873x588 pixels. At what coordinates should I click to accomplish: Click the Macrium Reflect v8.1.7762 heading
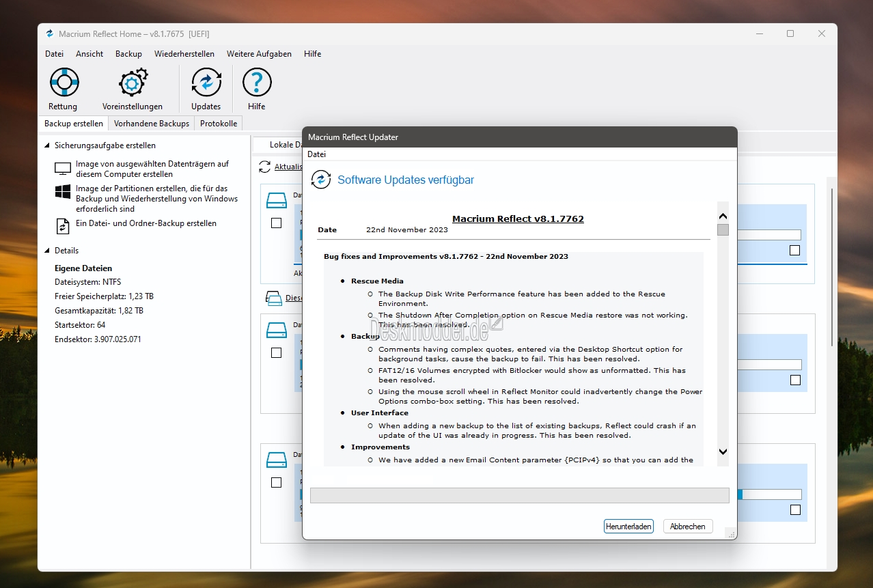pos(518,219)
